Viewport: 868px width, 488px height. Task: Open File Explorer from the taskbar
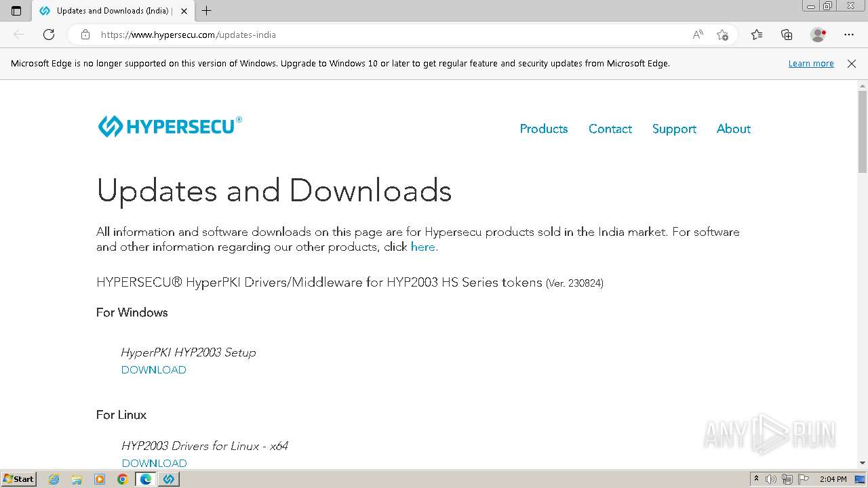(77, 479)
